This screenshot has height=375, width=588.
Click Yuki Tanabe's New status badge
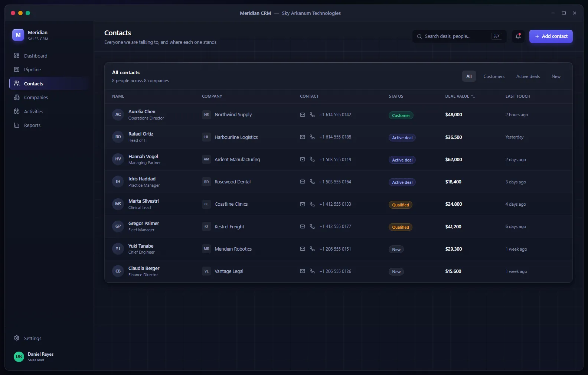click(396, 250)
